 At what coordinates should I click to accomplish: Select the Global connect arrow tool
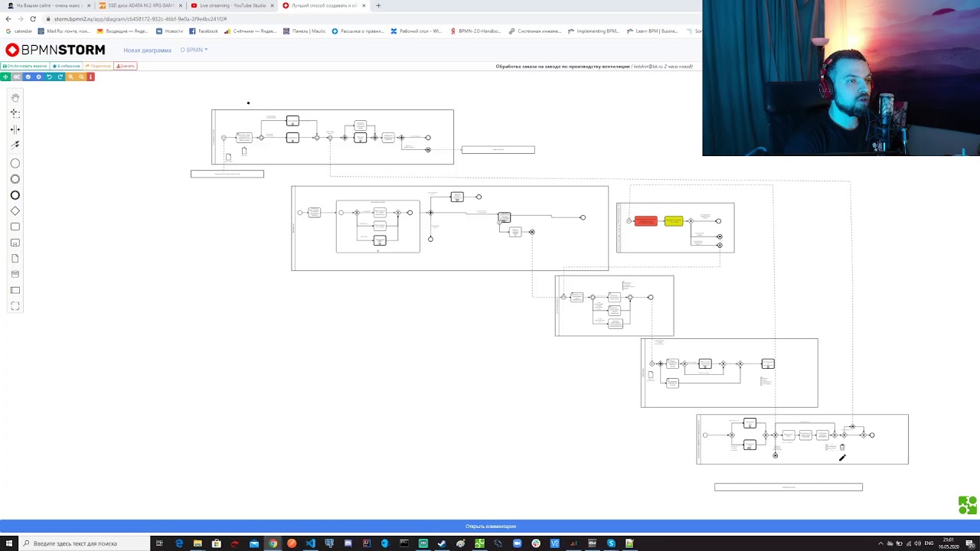pyautogui.click(x=15, y=145)
